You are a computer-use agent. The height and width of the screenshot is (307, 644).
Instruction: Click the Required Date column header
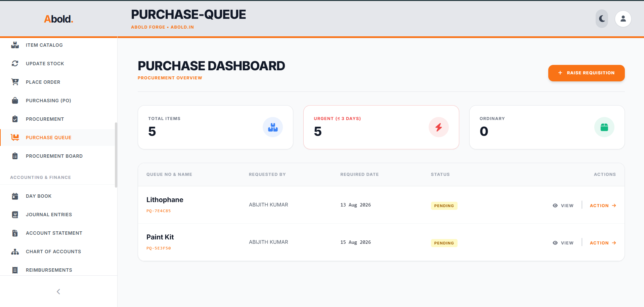pos(359,174)
